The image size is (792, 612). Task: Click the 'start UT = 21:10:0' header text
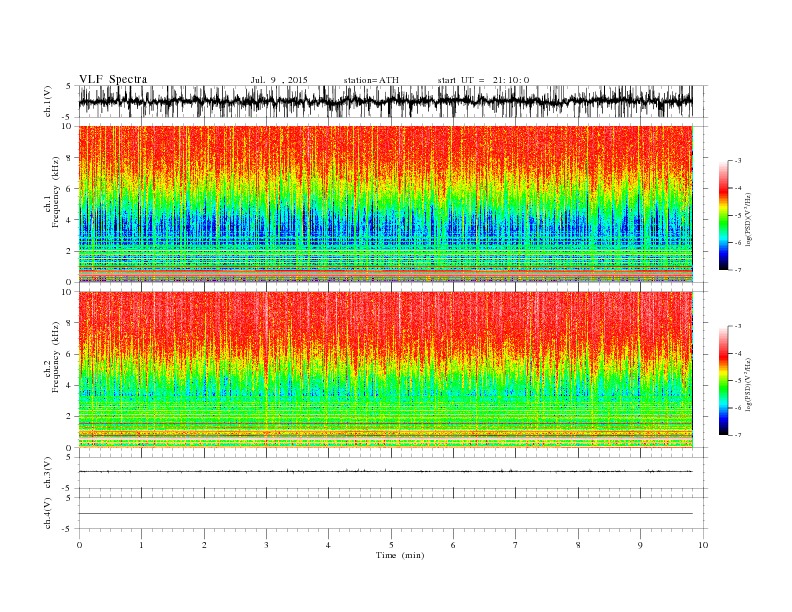(483, 80)
